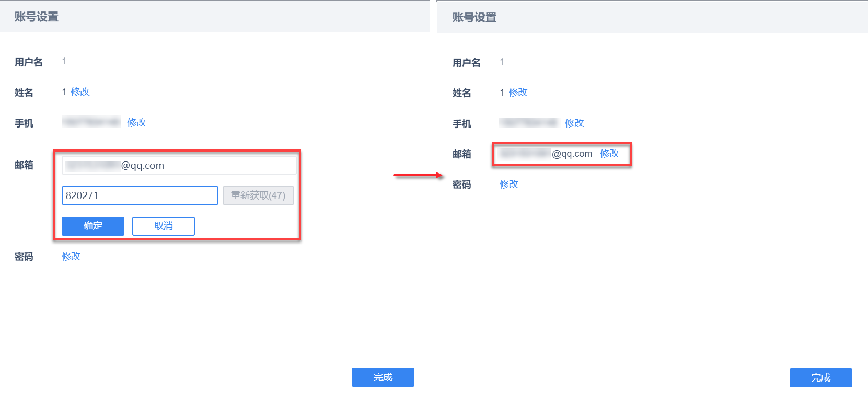The height and width of the screenshot is (393, 868).
Task: Click the 用户名 label in the right panel
Action: point(466,63)
